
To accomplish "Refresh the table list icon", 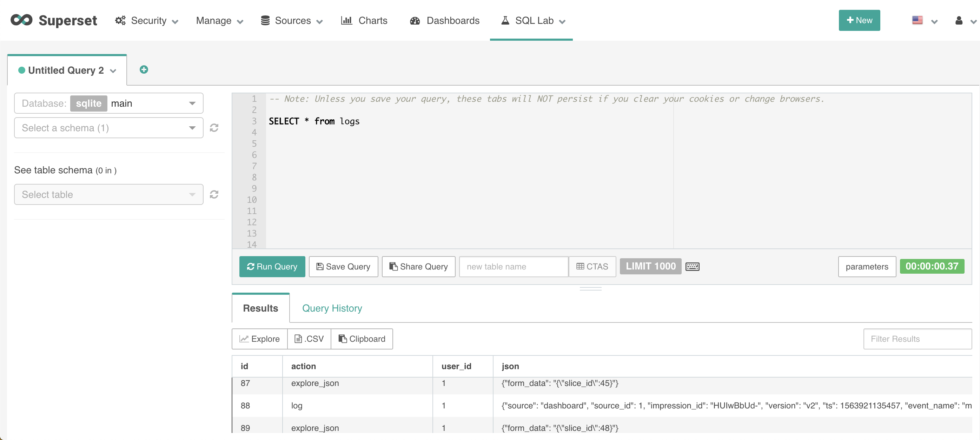I will tap(214, 194).
